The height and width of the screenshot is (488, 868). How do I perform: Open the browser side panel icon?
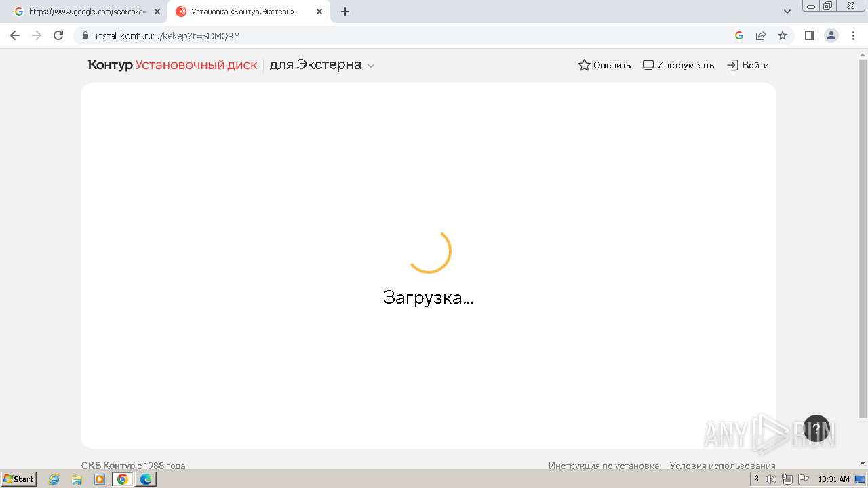[809, 35]
